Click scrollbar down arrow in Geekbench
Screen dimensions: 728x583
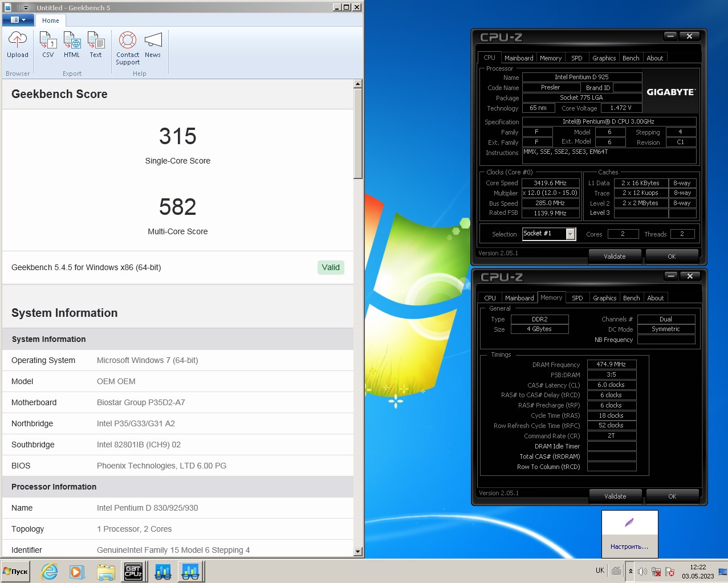pos(358,551)
